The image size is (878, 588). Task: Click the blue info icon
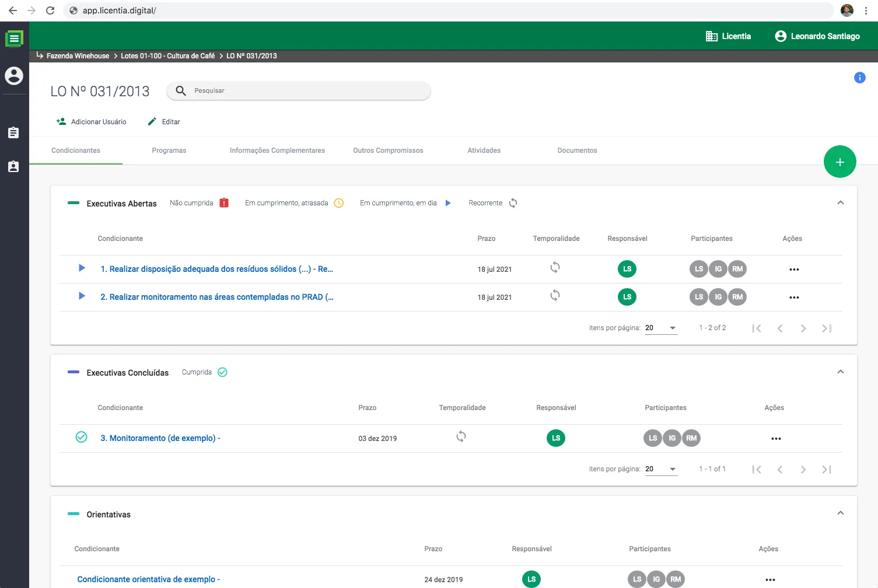[859, 78]
